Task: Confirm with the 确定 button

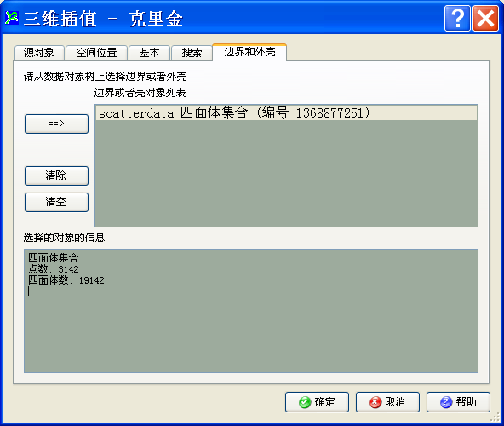Action: click(x=317, y=402)
